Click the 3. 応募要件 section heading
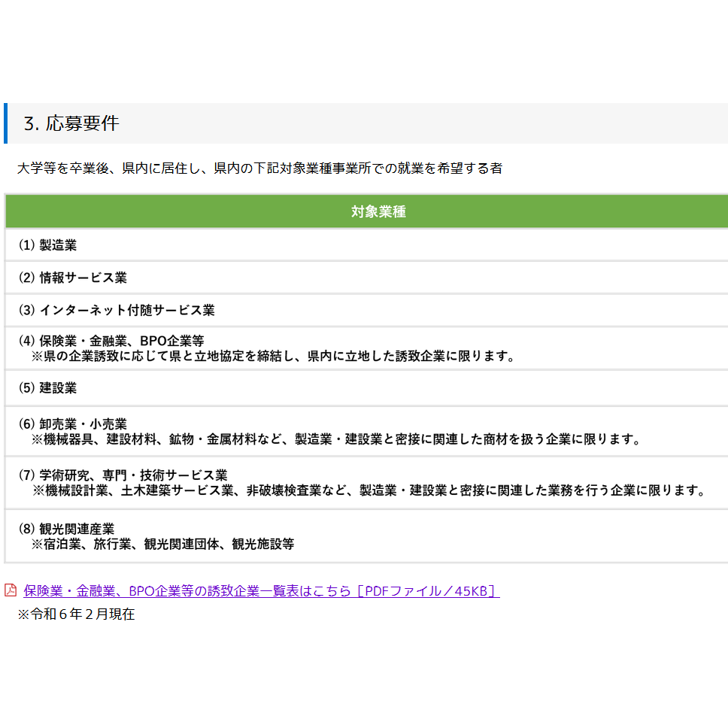Screen dimensions: 728x728 (71, 123)
